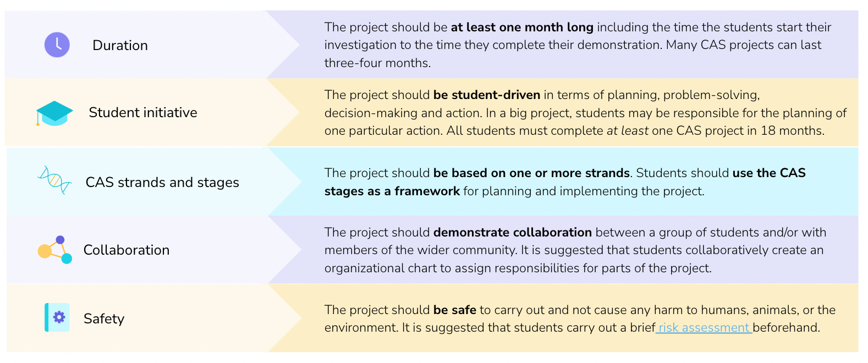Click italic text 'at least' in Student initiative
This screenshot has height=363, width=868.
628,131
